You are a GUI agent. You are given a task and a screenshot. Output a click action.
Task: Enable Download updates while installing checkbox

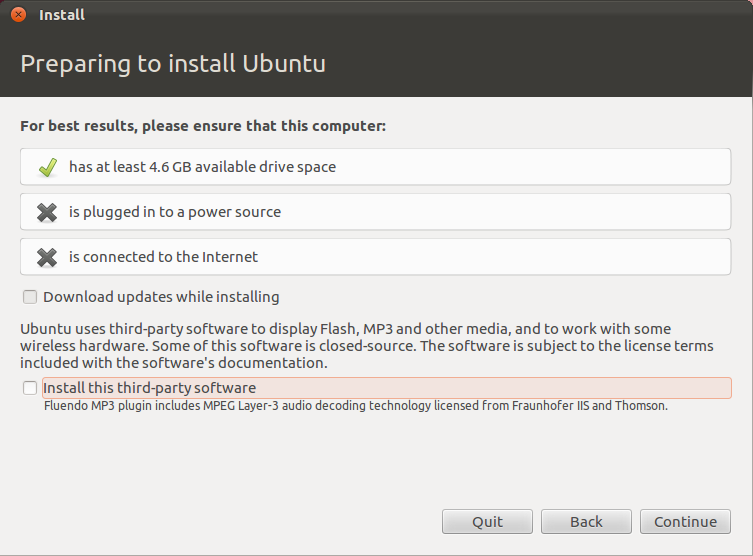pos(30,297)
